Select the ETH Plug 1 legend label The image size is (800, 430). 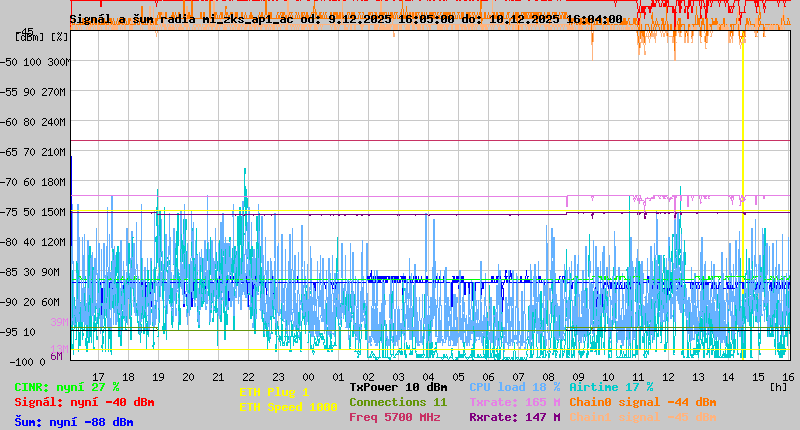tap(274, 392)
